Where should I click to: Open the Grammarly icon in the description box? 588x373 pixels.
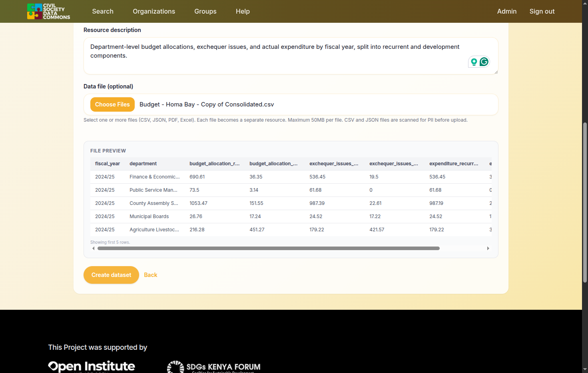[x=484, y=62]
